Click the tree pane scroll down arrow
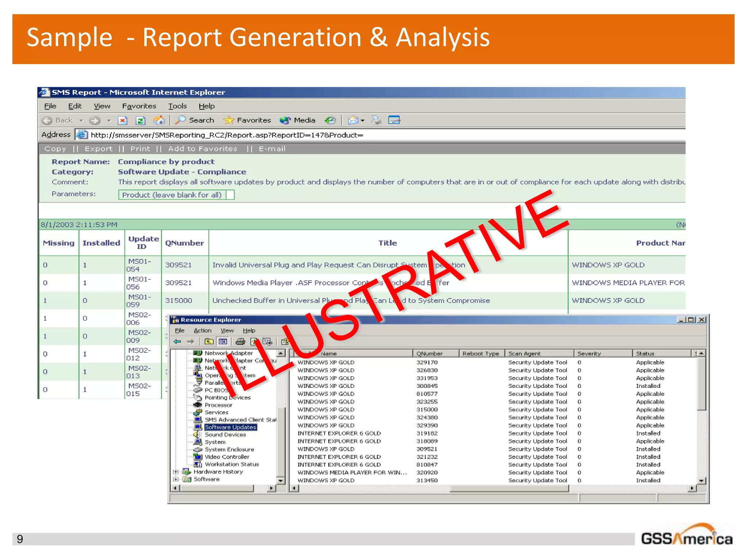 [280, 481]
